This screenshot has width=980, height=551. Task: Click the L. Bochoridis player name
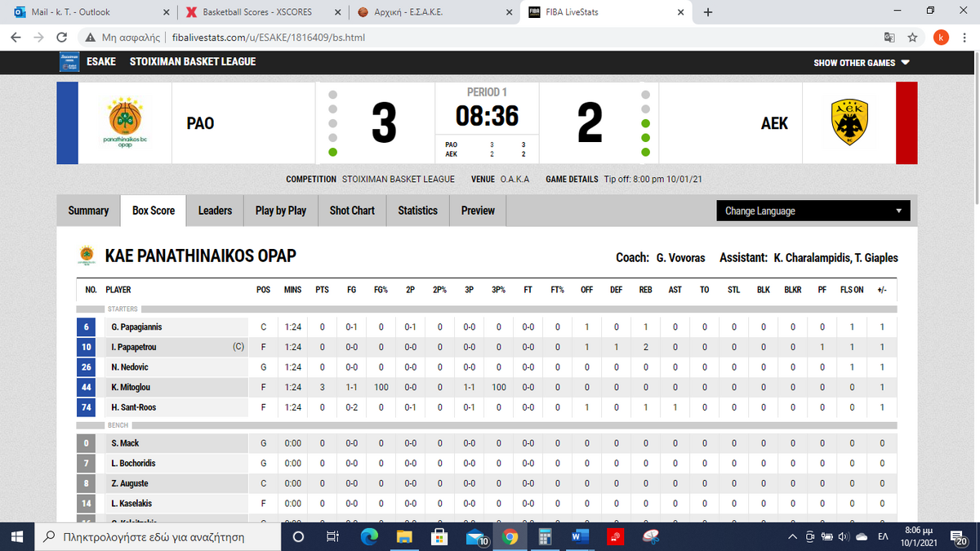point(133,464)
